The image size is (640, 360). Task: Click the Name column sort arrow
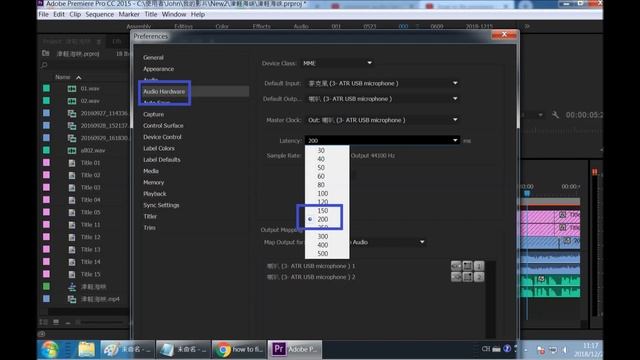(x=79, y=77)
